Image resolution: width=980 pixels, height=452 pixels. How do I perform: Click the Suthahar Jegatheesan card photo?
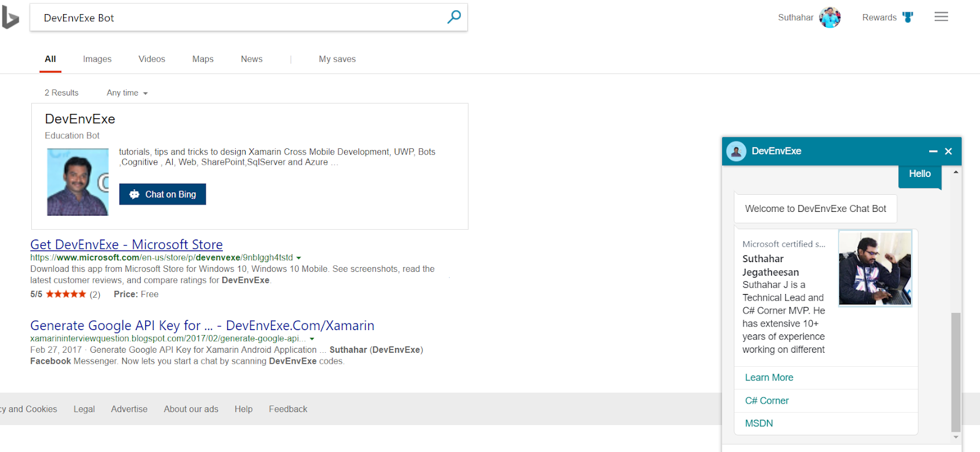(875, 268)
